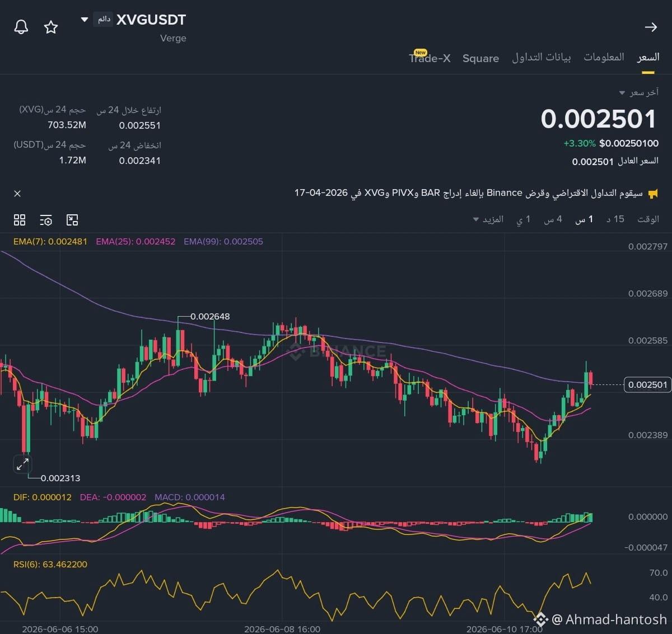The image size is (672, 634).
Task: Read the XVG delisting announcement text
Action: pyautogui.click(x=469, y=193)
